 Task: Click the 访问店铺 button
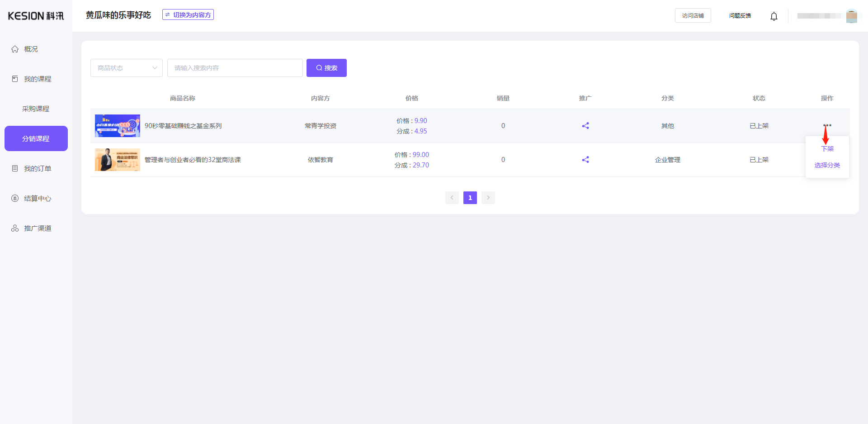tap(693, 15)
